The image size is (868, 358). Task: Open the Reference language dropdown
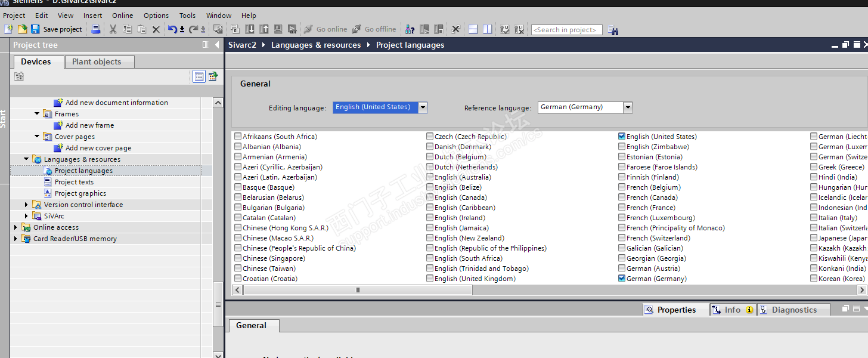pos(628,107)
